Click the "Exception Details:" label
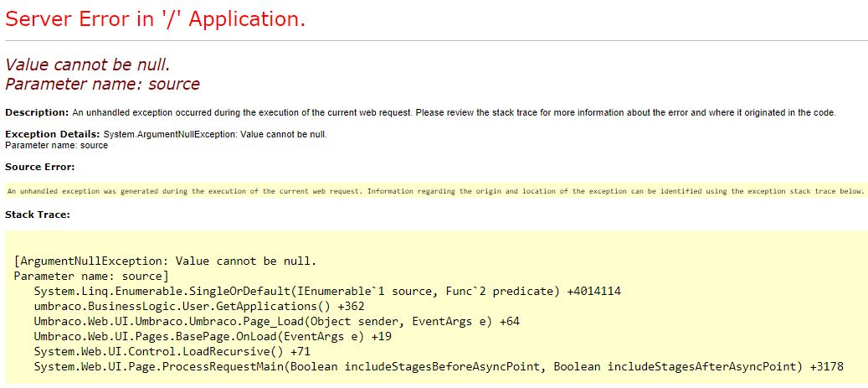This screenshot has width=868, height=388. point(53,134)
